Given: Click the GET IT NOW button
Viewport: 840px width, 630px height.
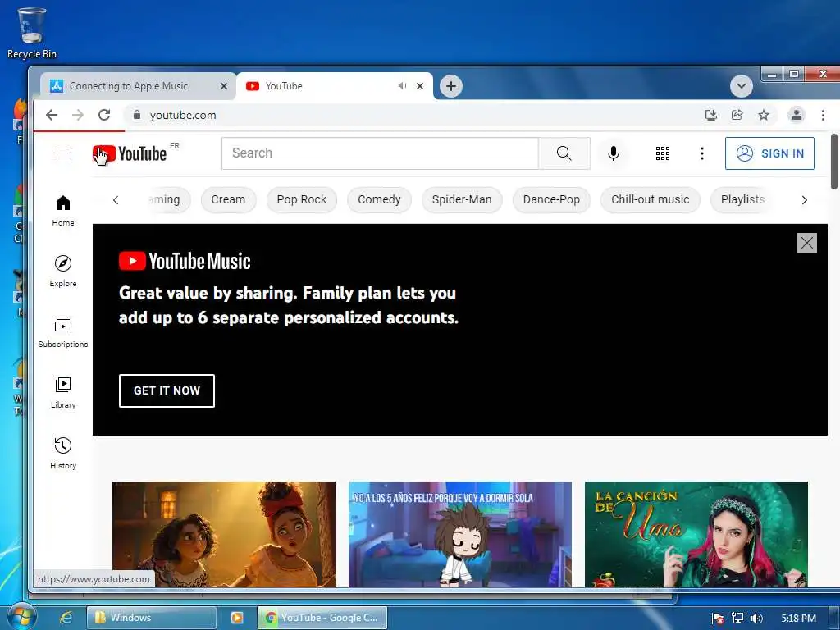Looking at the screenshot, I should coord(167,390).
